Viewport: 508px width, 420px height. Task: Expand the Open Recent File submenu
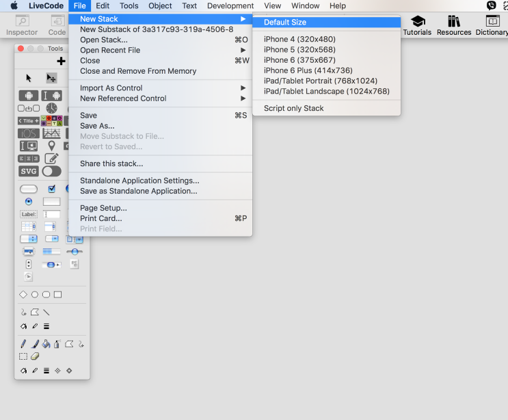click(243, 50)
